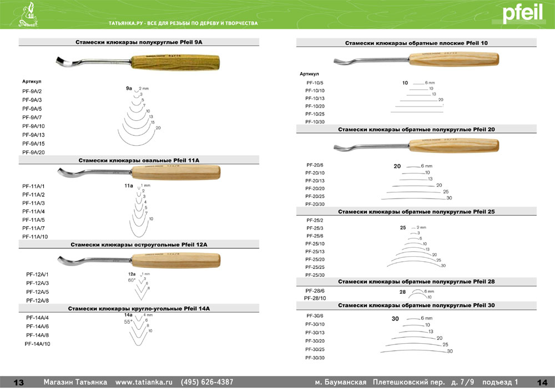Select article PF-11A/1
The image size is (555, 392).
point(33,186)
